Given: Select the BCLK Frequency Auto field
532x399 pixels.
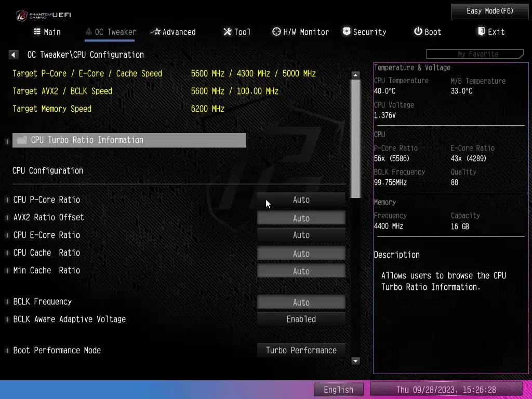Looking at the screenshot, I should point(301,302).
